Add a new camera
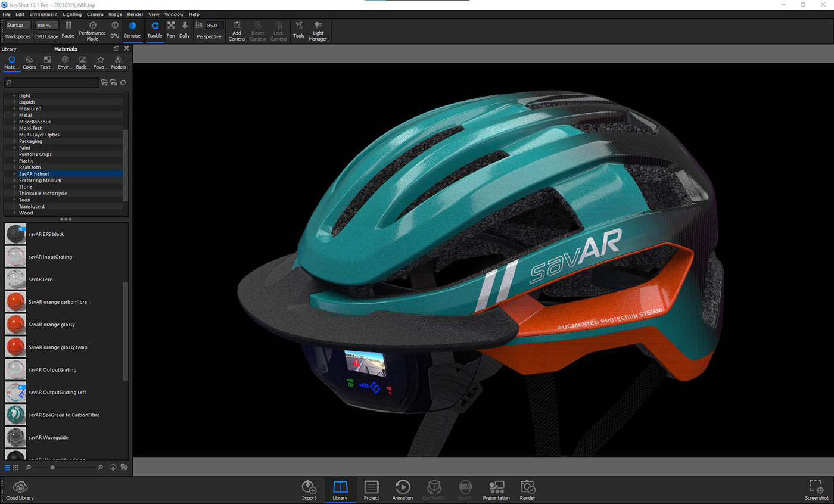Viewport: 834px width, 504px height. (236, 28)
